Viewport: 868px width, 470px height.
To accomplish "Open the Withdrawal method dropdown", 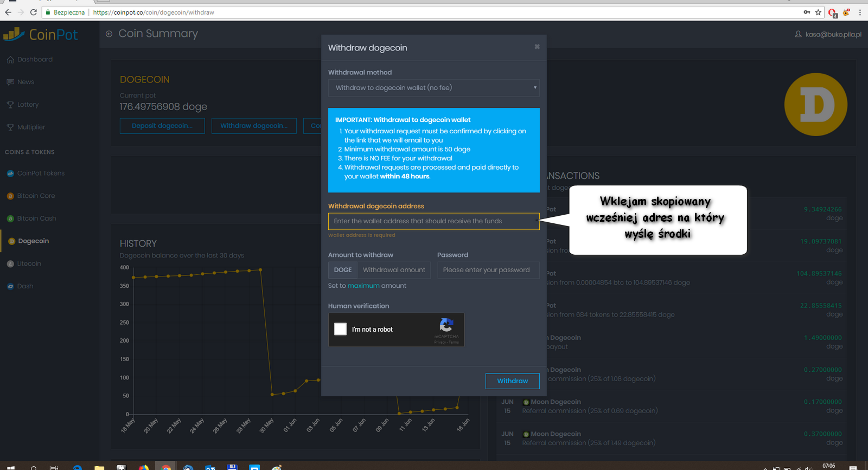I will (433, 88).
